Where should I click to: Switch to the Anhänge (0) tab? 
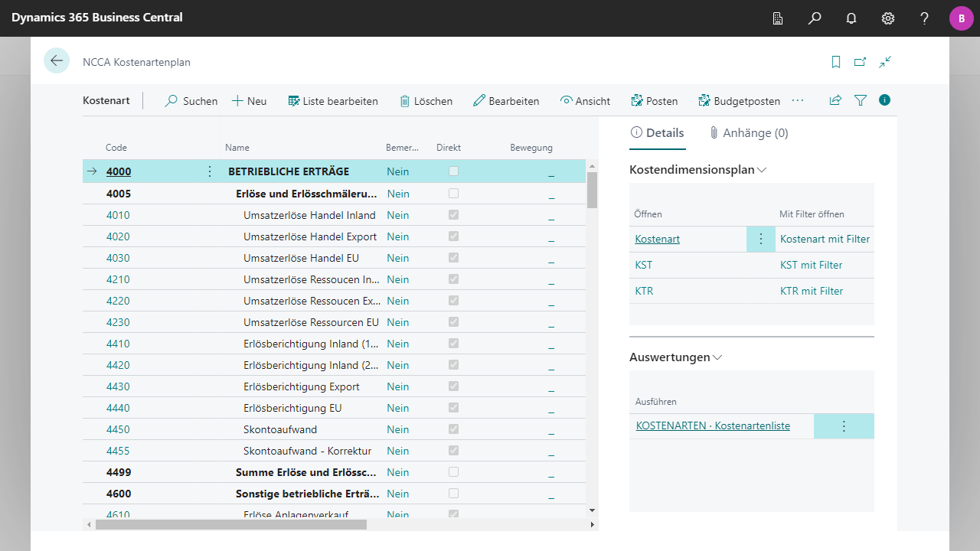(x=748, y=133)
